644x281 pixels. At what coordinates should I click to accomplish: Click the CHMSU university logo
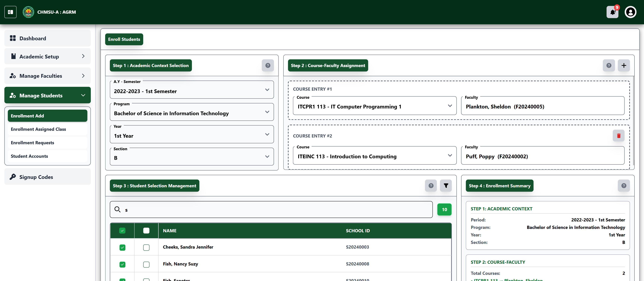[x=28, y=12]
